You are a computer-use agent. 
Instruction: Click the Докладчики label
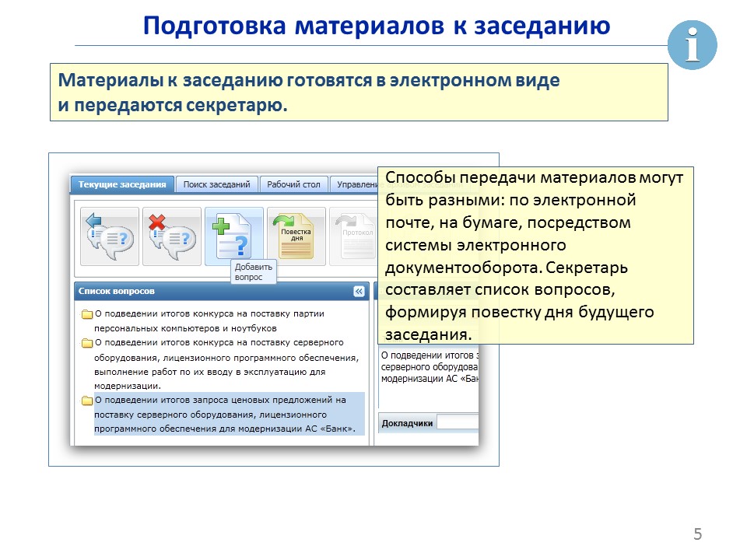407,423
